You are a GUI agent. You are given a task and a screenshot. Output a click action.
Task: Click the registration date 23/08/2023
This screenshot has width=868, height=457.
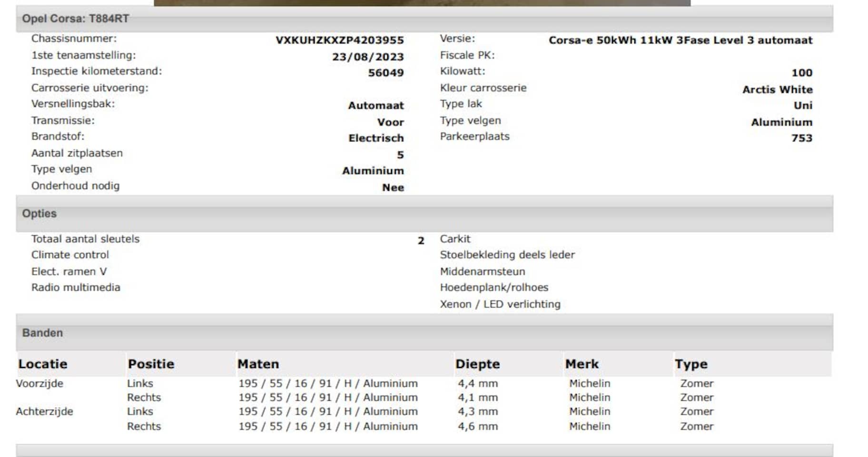[368, 57]
